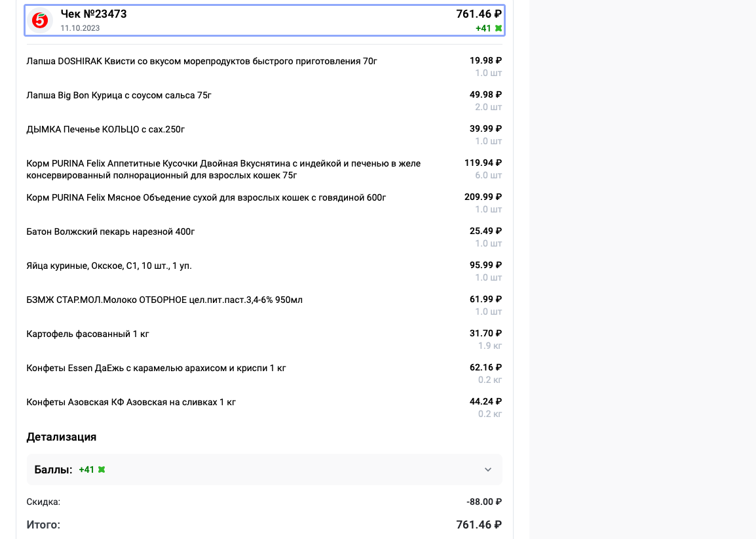Click the green points icon in the receipt header

pos(499,28)
